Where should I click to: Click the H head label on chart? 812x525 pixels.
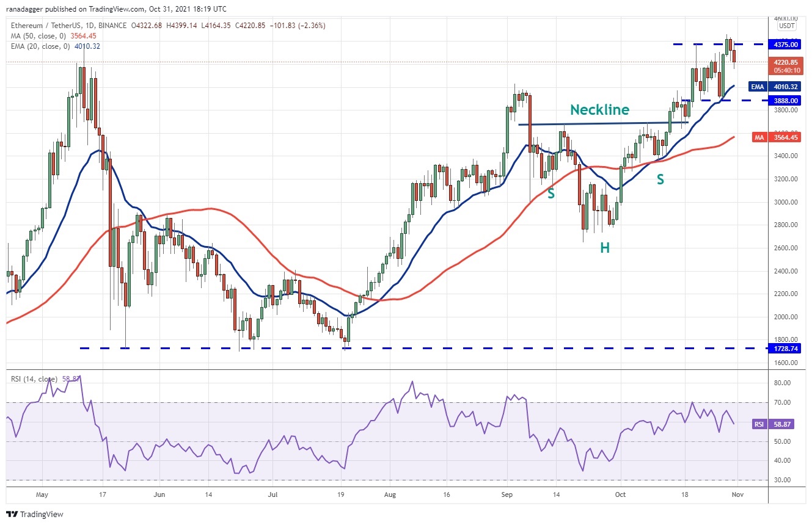[604, 247]
